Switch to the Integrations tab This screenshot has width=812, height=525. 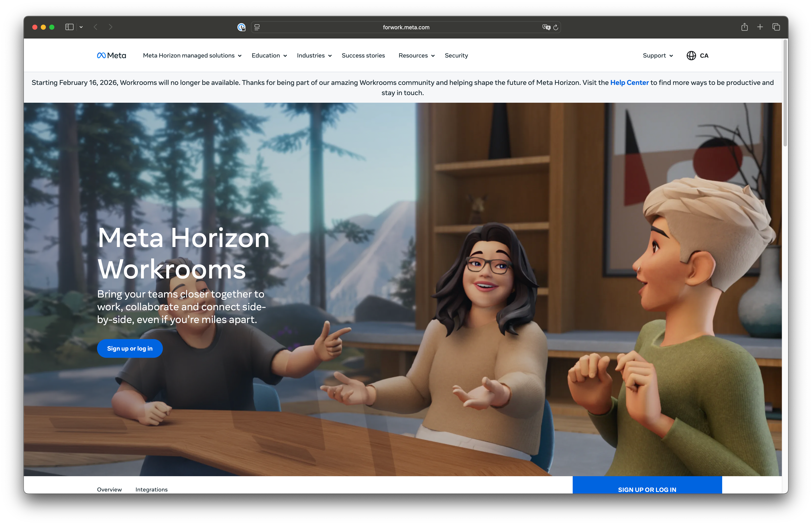point(151,489)
